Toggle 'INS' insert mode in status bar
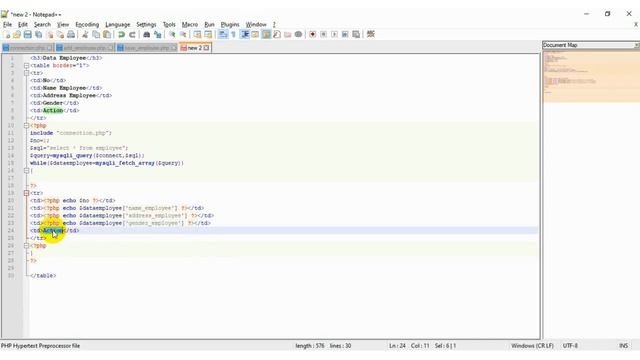Screen dimensions: 640x360 [x=623, y=346]
